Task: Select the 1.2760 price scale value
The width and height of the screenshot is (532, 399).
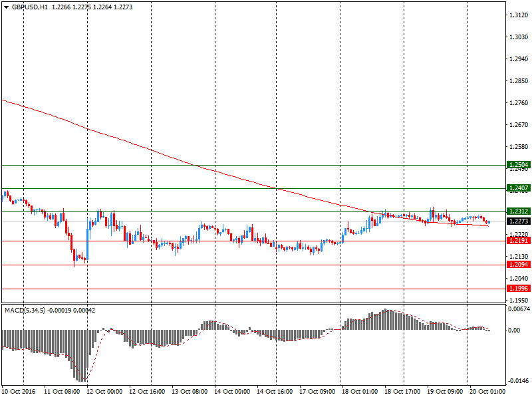Action: [519, 103]
